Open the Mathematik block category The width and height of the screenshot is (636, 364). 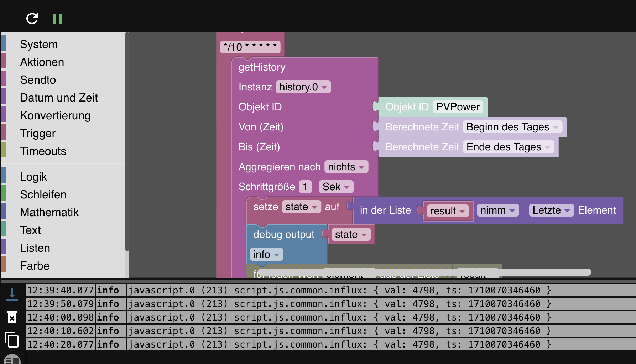coord(49,212)
